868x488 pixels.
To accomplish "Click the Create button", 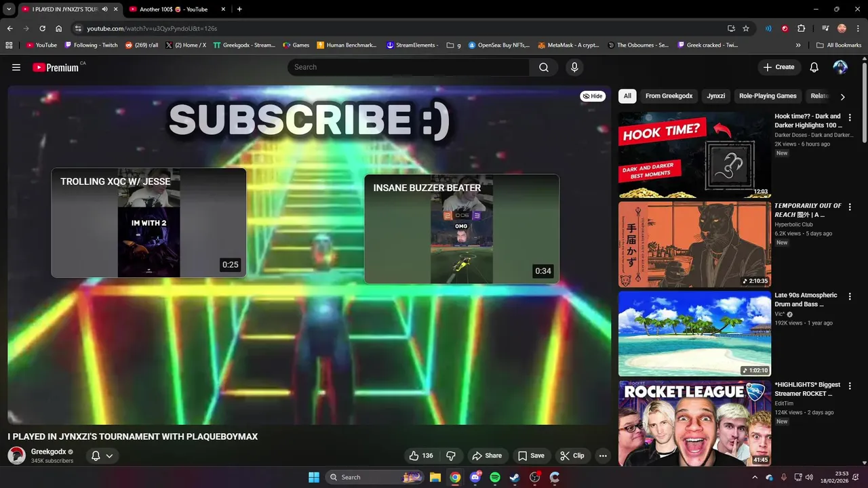I will tap(778, 67).
